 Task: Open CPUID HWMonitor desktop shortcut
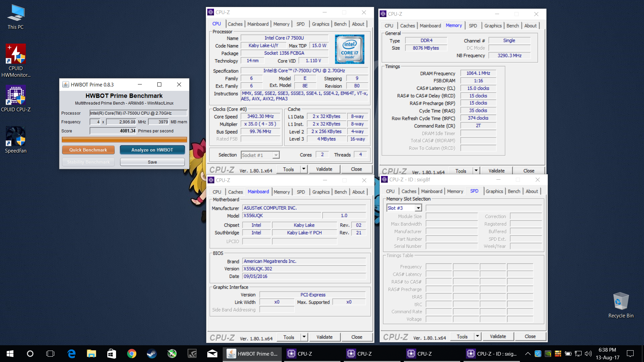pos(16,60)
